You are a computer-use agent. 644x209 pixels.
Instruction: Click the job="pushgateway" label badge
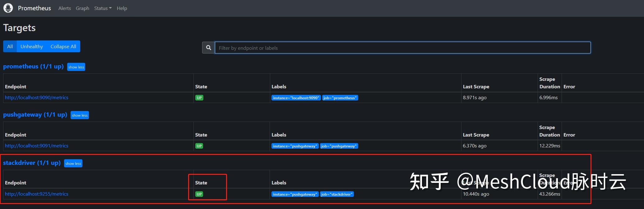click(339, 146)
